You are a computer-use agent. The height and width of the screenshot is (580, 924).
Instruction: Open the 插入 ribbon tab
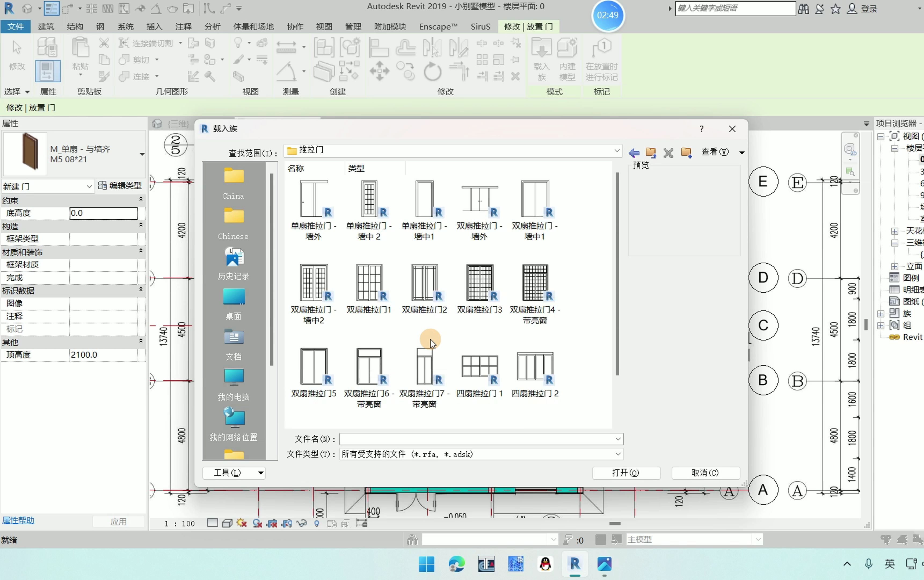(x=154, y=27)
